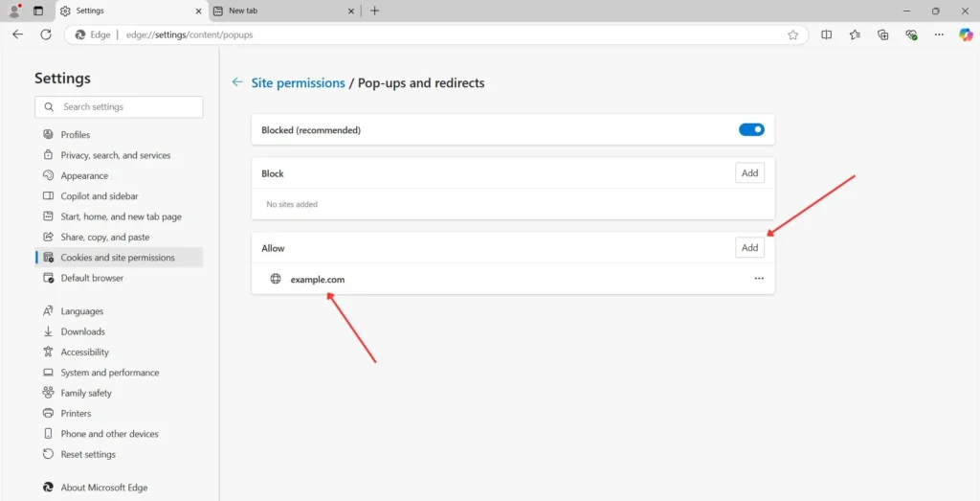
Task: Open Browser essentials heart icon
Action: click(x=911, y=35)
